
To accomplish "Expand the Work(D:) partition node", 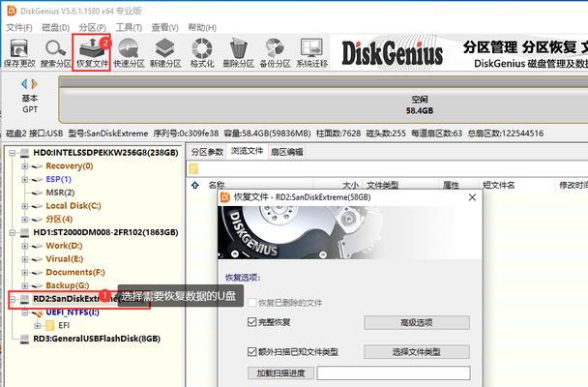I will point(25,246).
